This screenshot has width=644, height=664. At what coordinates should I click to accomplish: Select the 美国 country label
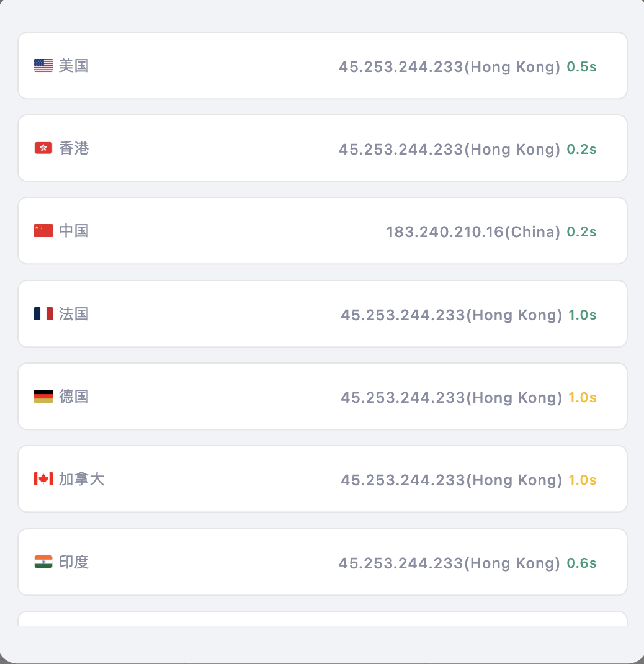pos(74,66)
